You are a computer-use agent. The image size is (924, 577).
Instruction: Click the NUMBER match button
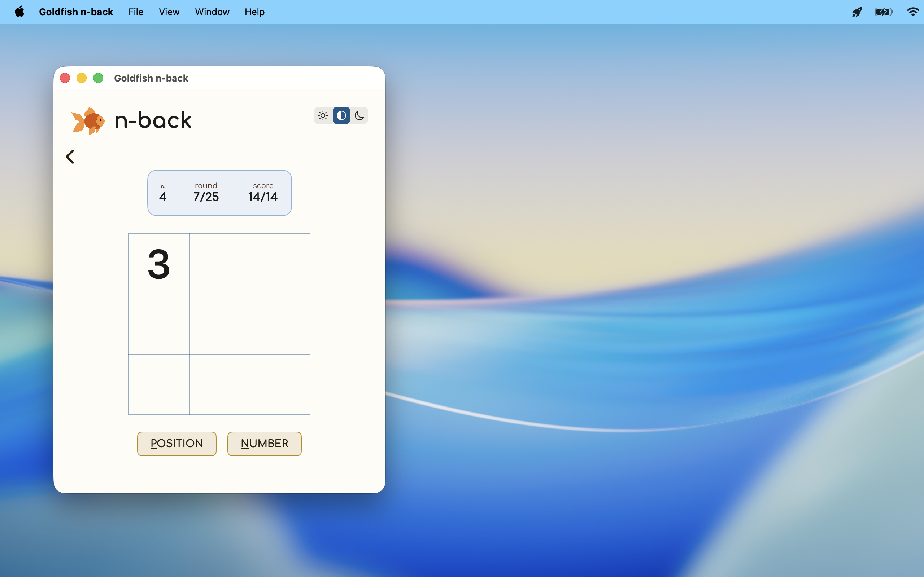[264, 444]
